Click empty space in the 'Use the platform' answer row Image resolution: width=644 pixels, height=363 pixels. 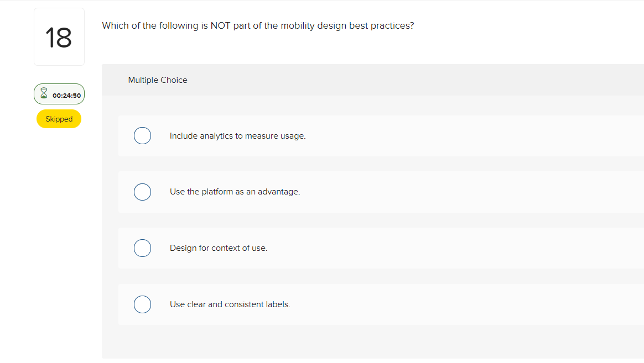pos(470,192)
